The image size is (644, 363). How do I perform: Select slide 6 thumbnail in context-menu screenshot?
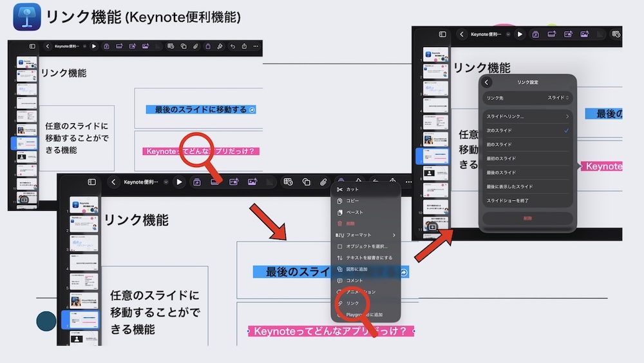(84, 300)
